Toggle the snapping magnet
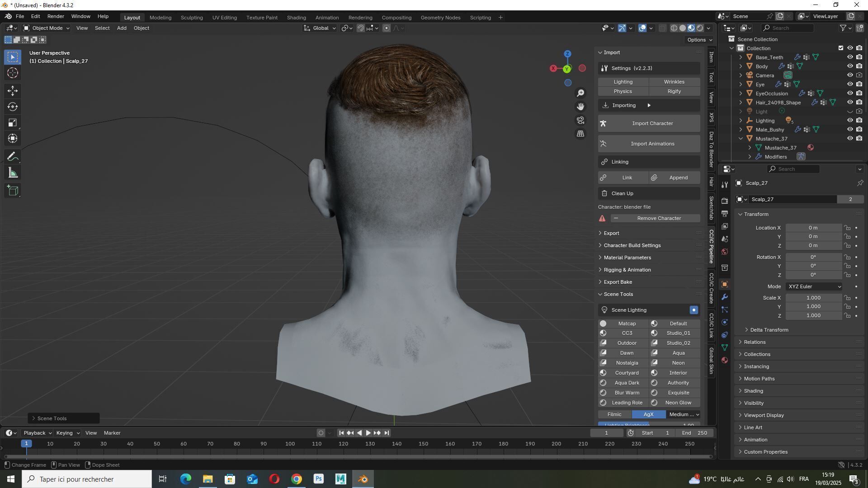This screenshot has height=488, width=868. tap(361, 28)
